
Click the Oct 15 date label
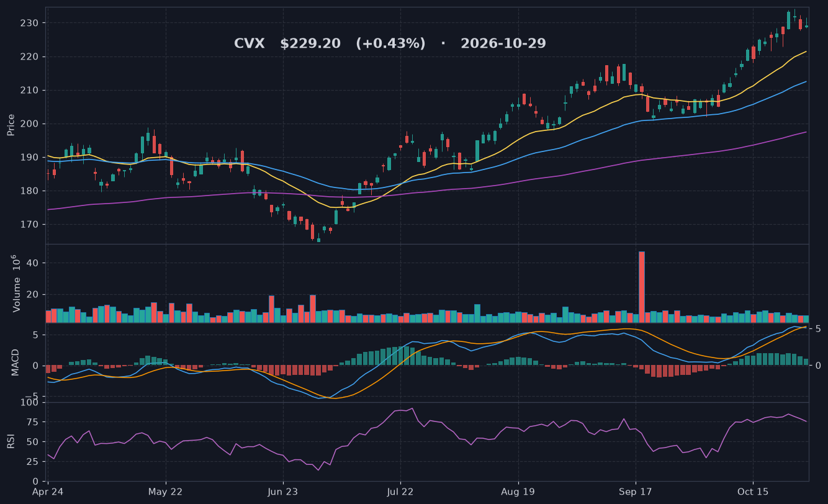(753, 492)
